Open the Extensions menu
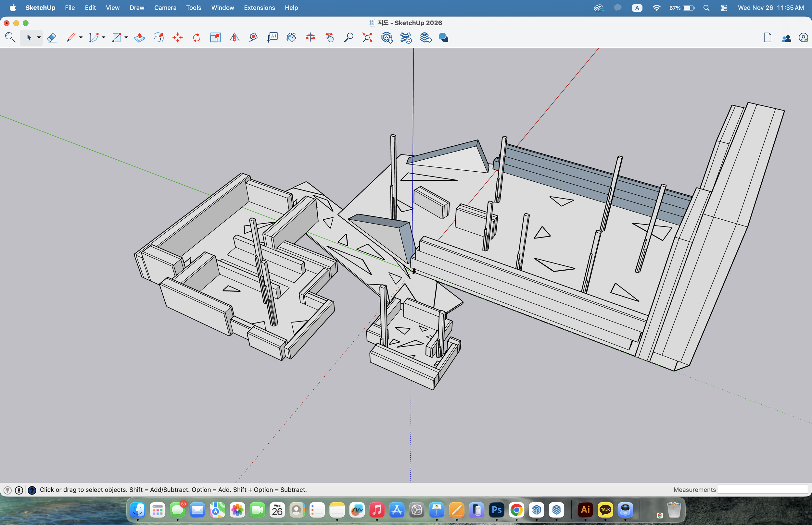Viewport: 812px width, 525px height. tap(259, 7)
